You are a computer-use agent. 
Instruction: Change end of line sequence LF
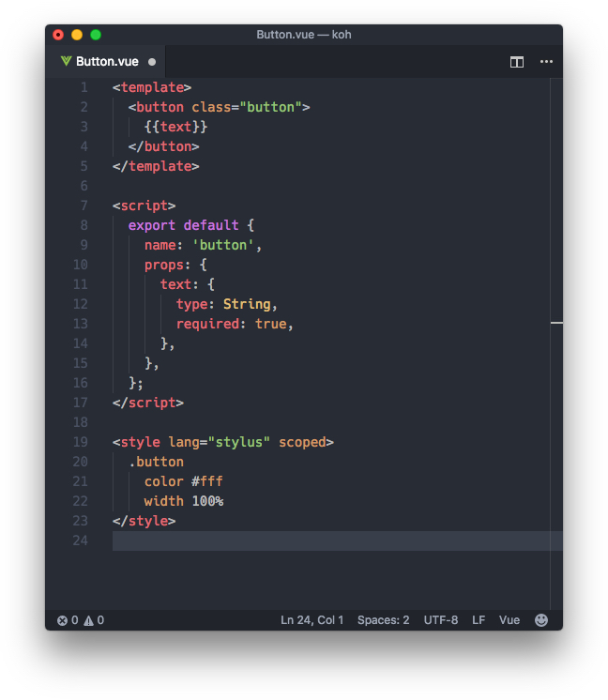coord(479,620)
